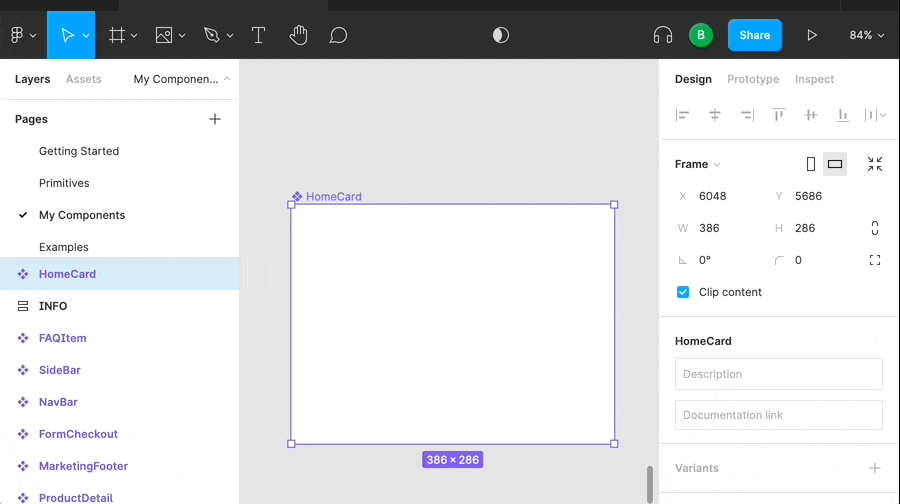Switch frame to portrait orientation
The height and width of the screenshot is (504, 900).
[811, 164]
